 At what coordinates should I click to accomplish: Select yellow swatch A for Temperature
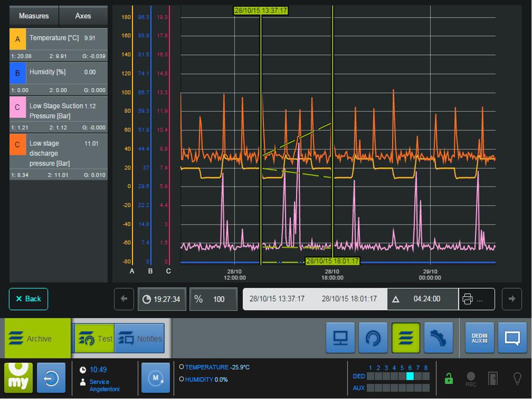pyautogui.click(x=18, y=39)
